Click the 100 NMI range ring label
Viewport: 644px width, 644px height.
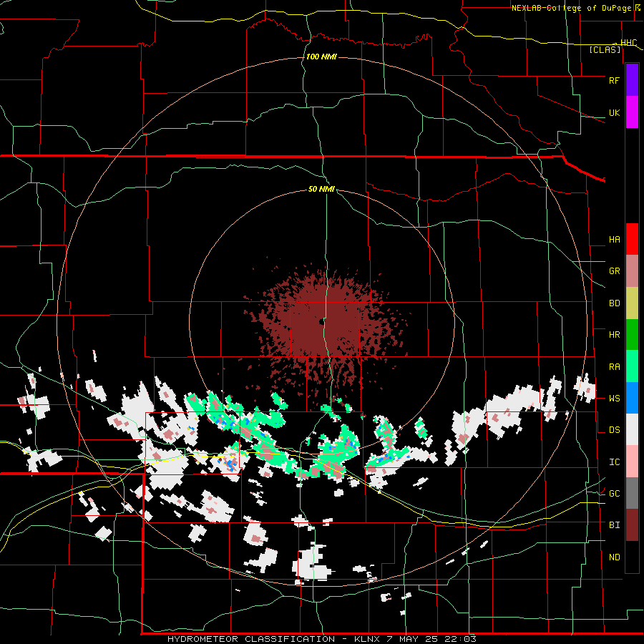coord(321,57)
